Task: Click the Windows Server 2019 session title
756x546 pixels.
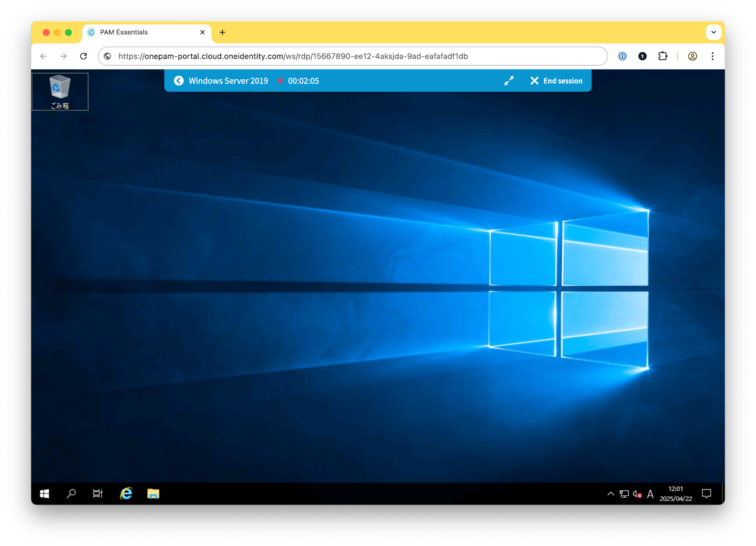Action: tap(228, 81)
